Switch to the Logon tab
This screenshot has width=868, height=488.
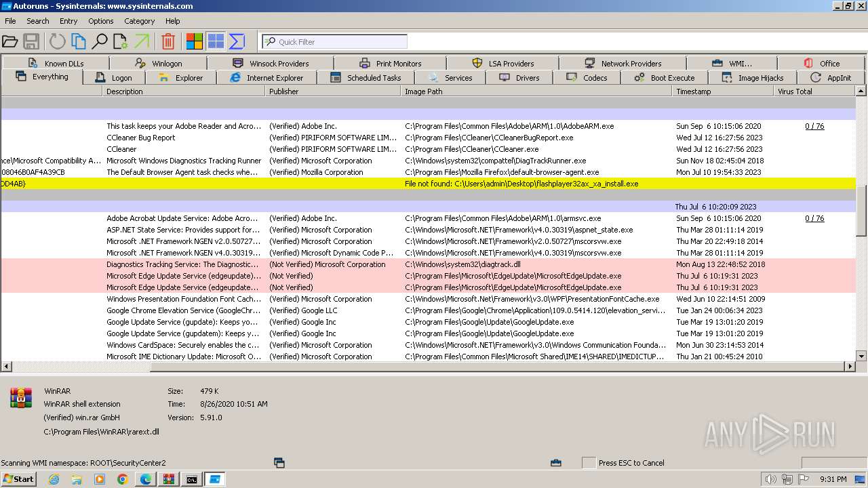point(114,78)
